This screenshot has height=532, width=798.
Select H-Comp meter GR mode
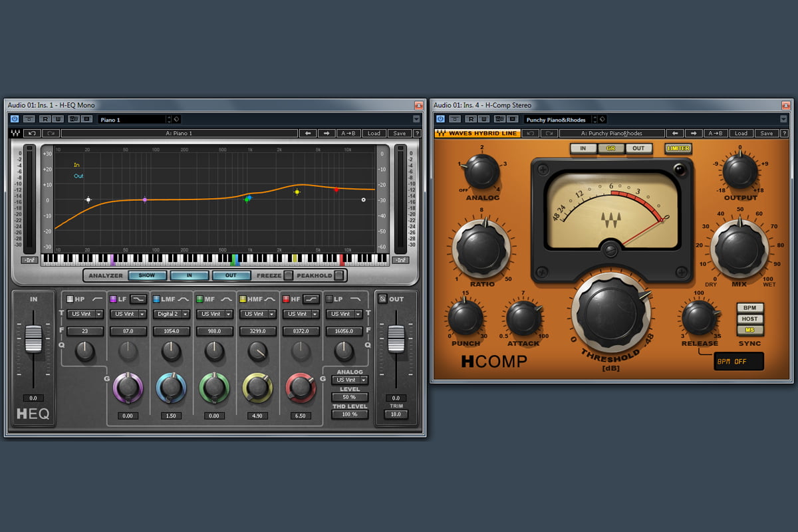(x=611, y=148)
